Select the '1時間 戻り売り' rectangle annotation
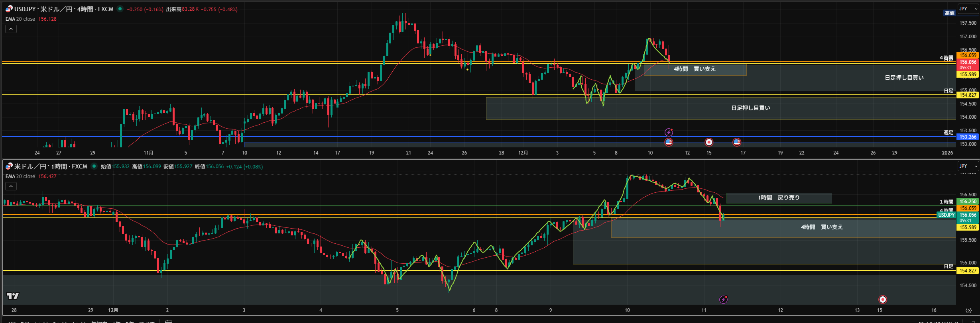This screenshot has height=323, width=980. (x=779, y=198)
